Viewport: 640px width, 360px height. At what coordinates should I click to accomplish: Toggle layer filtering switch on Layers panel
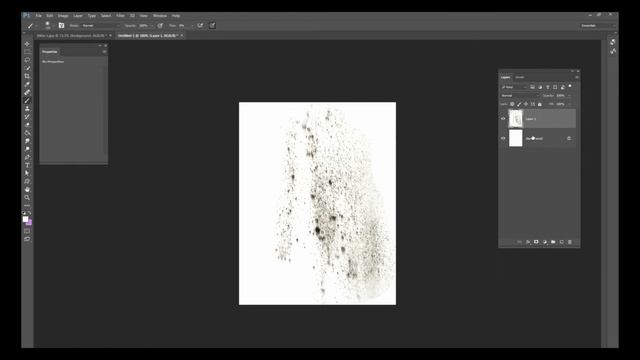[570, 86]
